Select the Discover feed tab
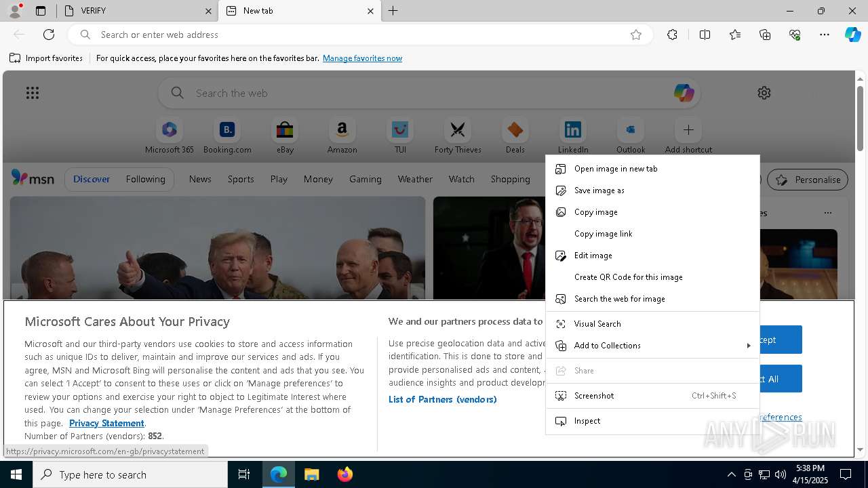The image size is (868, 488). (x=92, y=180)
